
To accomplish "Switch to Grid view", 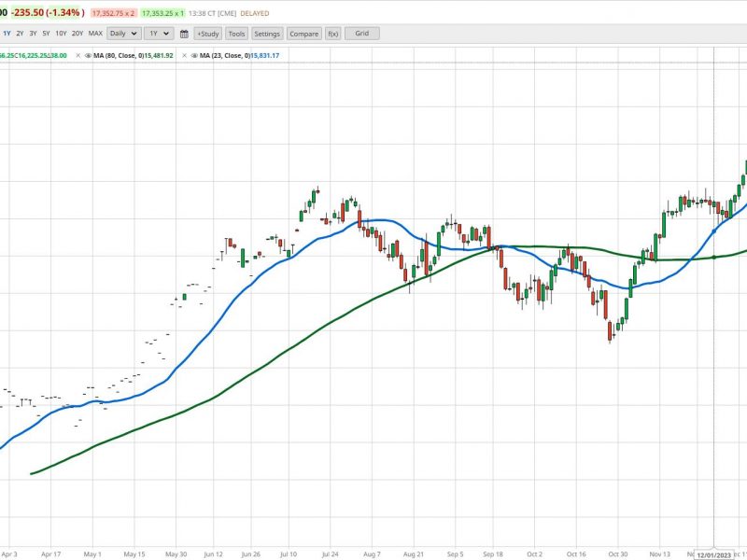I will [x=362, y=34].
